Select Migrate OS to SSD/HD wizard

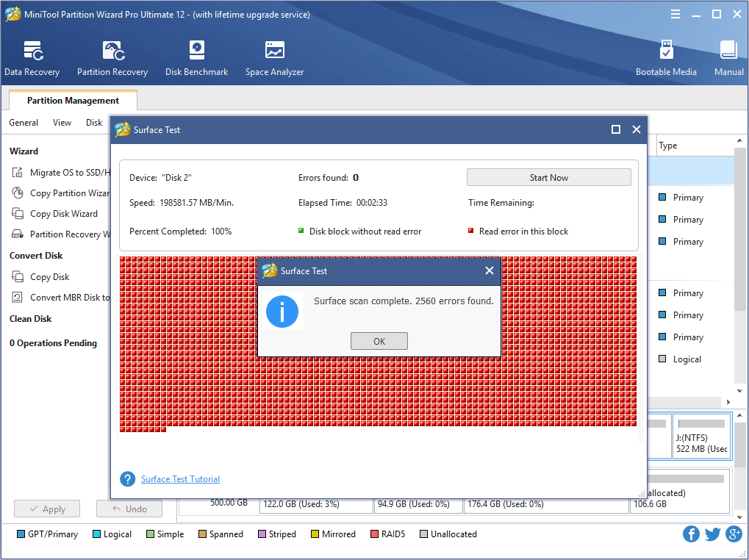tap(66, 172)
